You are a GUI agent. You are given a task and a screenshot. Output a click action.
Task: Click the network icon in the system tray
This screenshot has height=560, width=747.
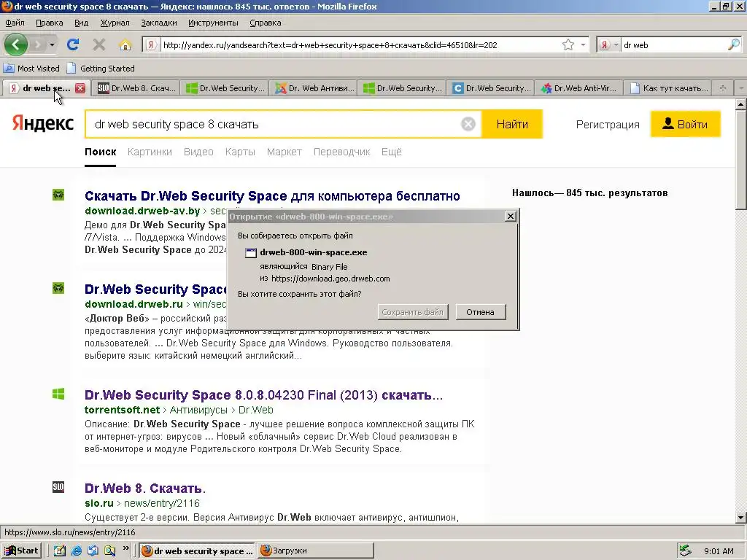[x=685, y=551]
